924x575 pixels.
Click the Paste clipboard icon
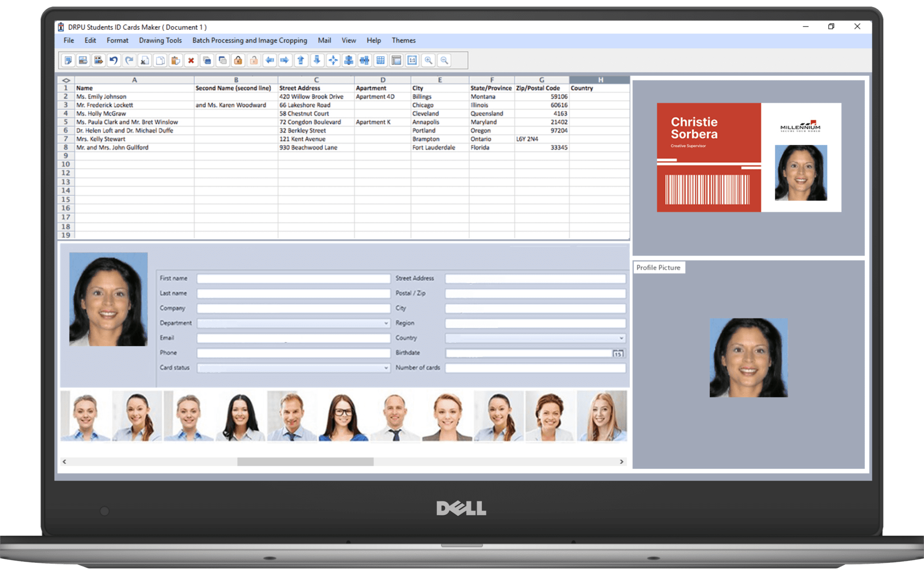tap(175, 60)
